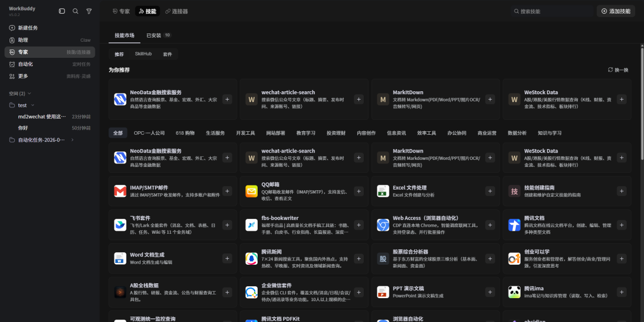Filter by 办公协同 category

(x=457, y=133)
